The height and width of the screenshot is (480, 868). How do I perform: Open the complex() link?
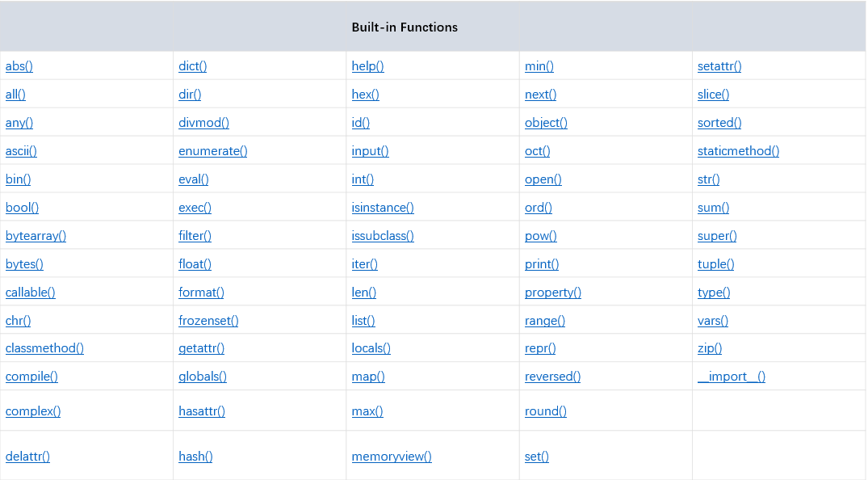coord(33,411)
